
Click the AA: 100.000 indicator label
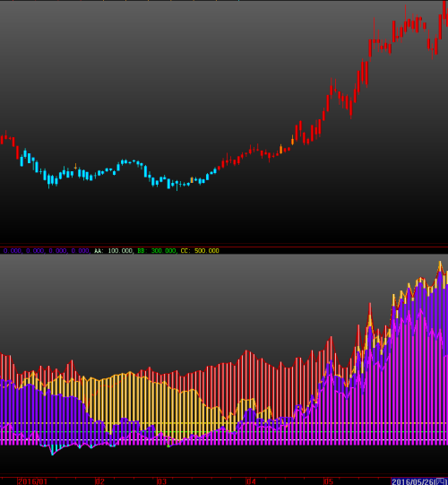(114, 250)
